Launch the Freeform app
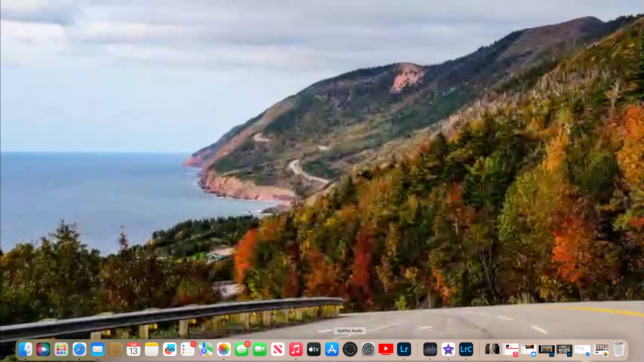This screenshot has height=362, width=644. pos(170,349)
